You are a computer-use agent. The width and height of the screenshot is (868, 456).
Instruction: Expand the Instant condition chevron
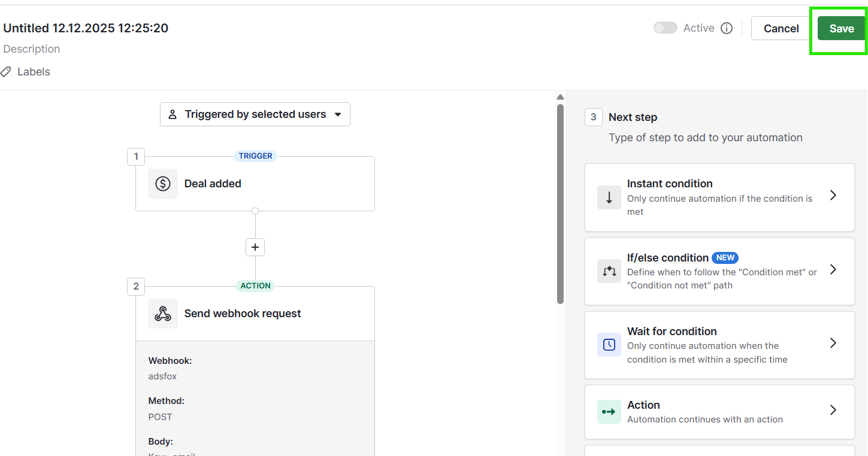pyautogui.click(x=833, y=195)
